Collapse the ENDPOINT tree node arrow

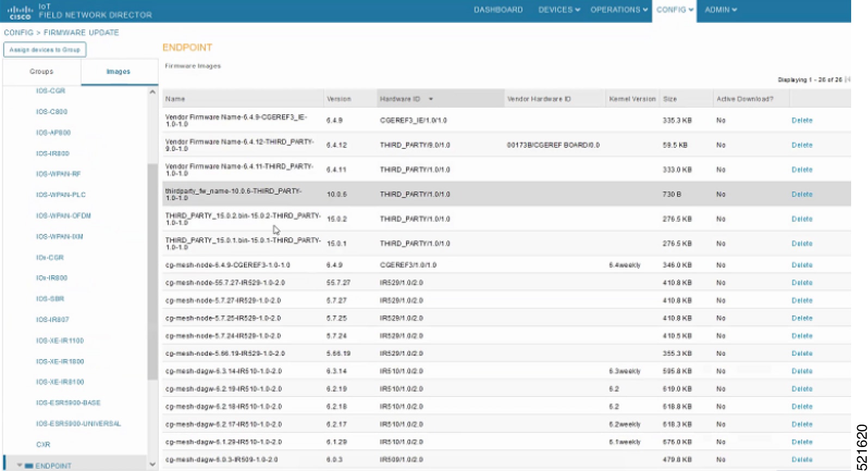[x=20, y=466]
